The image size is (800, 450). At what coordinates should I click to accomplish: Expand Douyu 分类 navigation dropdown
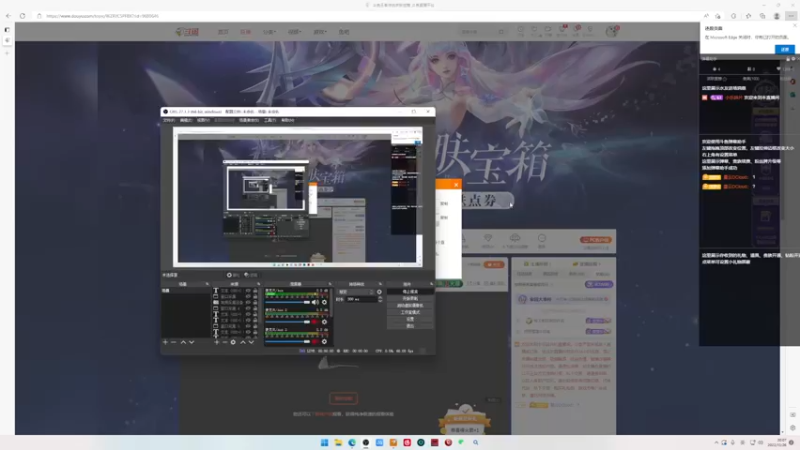[269, 32]
